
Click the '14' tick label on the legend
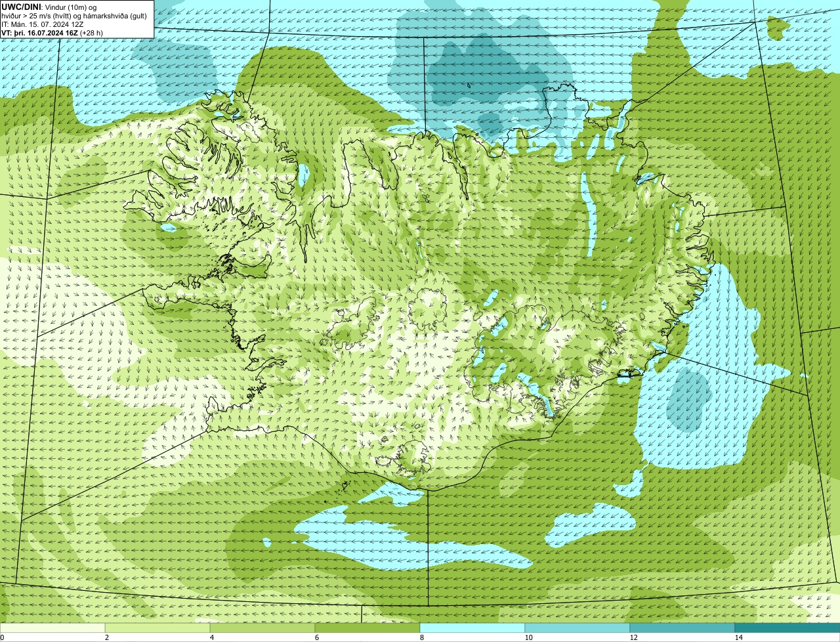coord(738,637)
